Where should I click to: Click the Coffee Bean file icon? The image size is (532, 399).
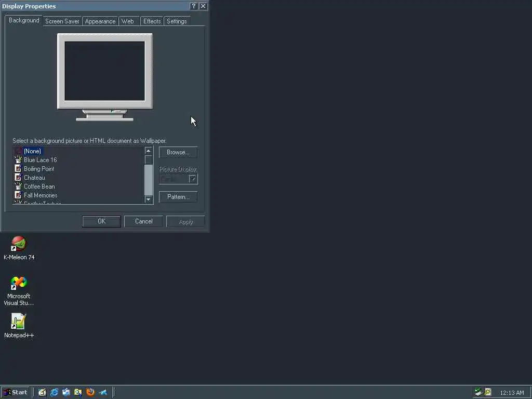(x=18, y=186)
